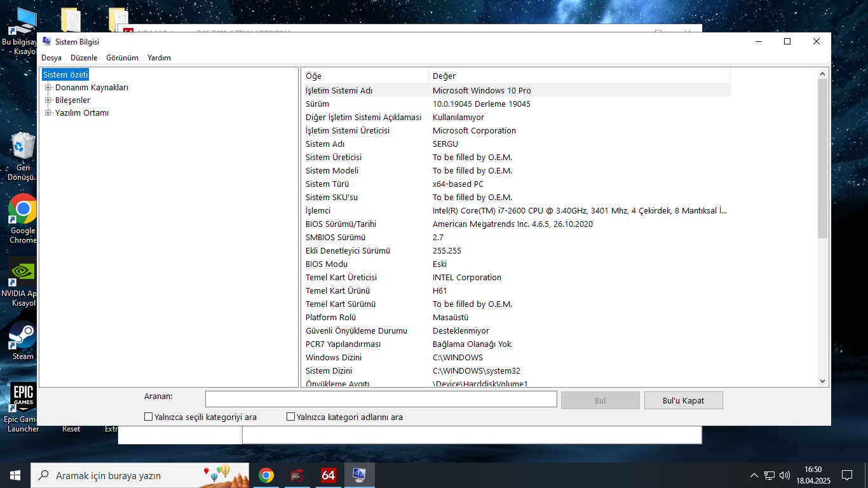This screenshot has width=868, height=488.
Task: Click the C:\WINDOWS\system32 value
Action: point(477,370)
